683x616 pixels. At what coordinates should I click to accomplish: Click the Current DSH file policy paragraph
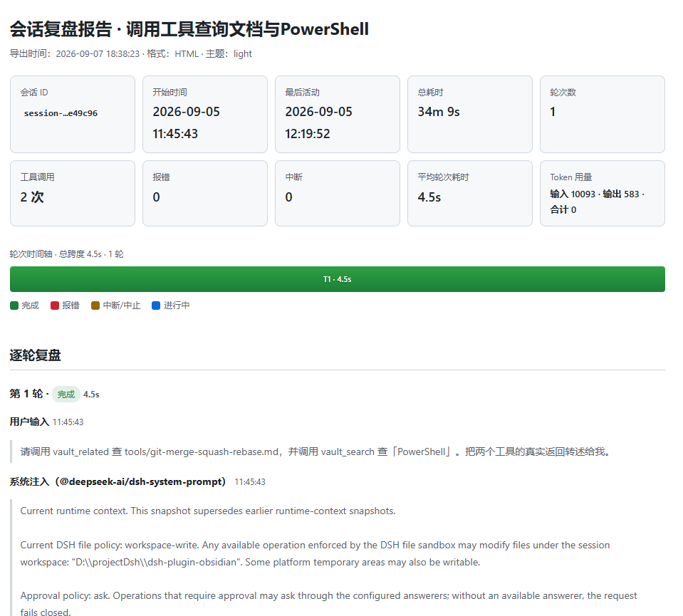pyautogui.click(x=315, y=554)
